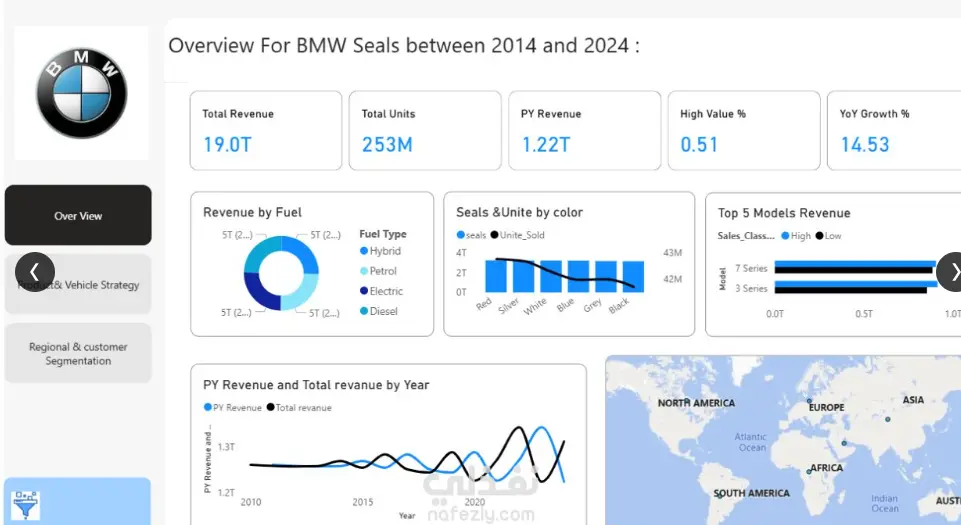Open Regional & customer Segmentation page
The width and height of the screenshot is (961, 525).
pos(78,353)
